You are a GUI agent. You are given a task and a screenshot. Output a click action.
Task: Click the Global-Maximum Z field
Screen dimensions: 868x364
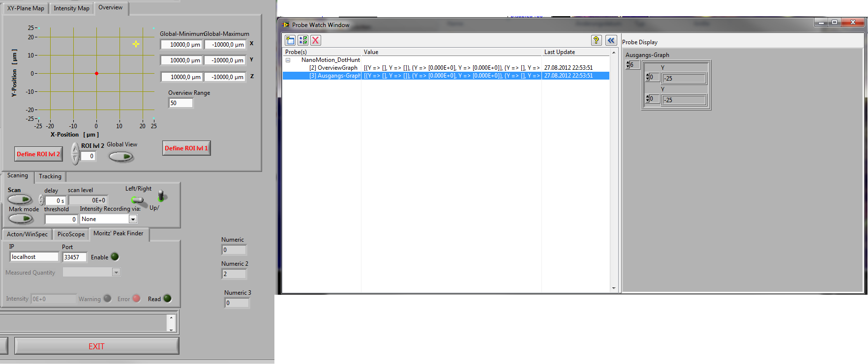tap(225, 77)
